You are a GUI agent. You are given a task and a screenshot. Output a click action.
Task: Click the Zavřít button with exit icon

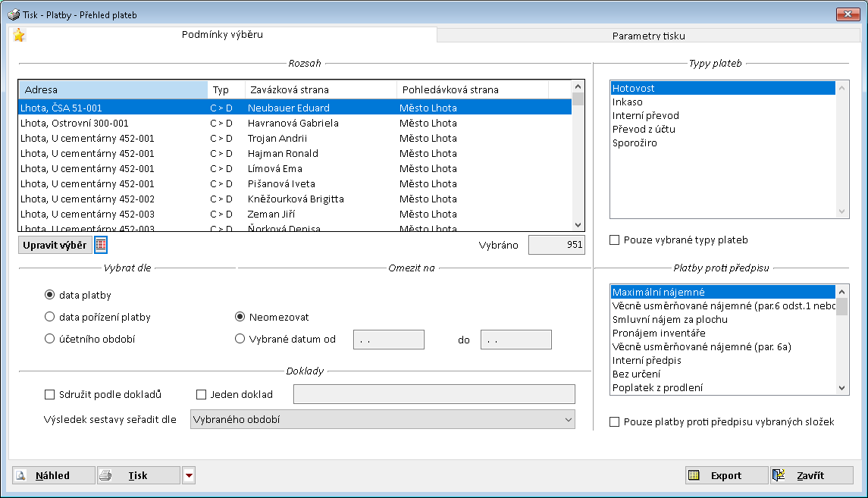[811, 475]
